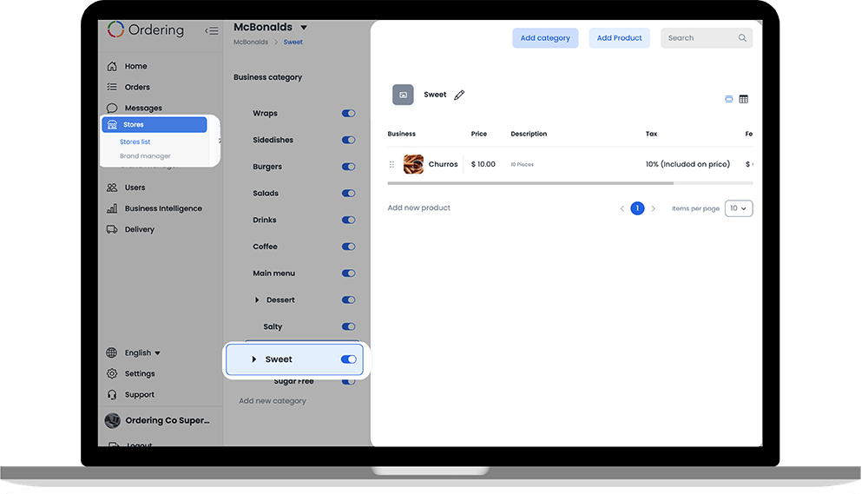The height and width of the screenshot is (494, 868).
Task: Open Brand manager submenu item
Action: [x=145, y=156]
